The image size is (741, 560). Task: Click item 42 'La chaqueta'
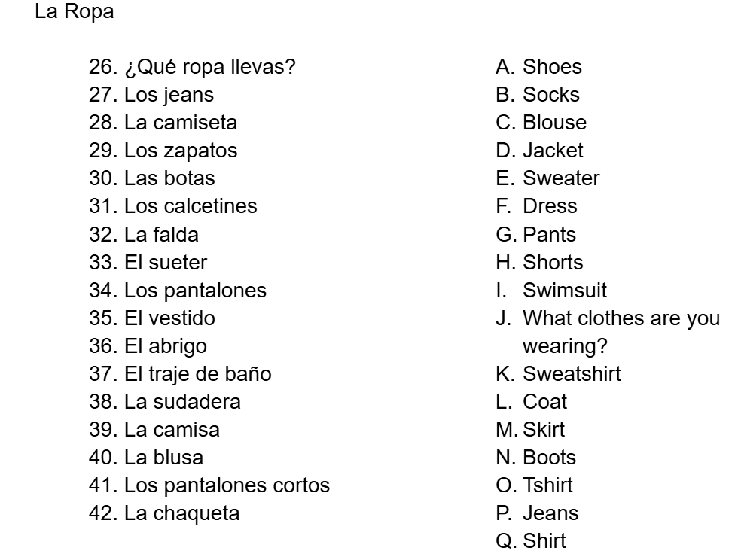point(181,513)
